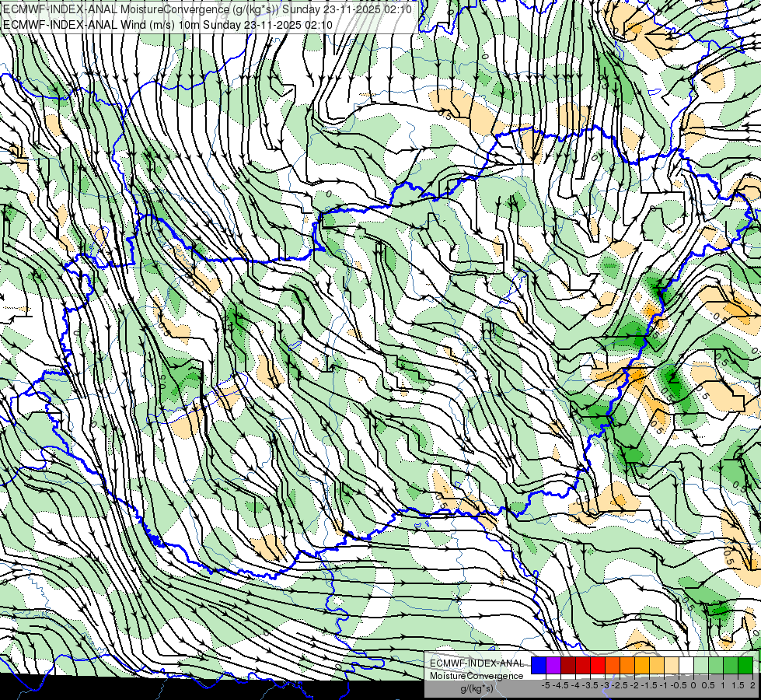The width and height of the screenshot is (761, 700).
Task: Select the -1 tick label on the scale
Action: [x=664, y=685]
